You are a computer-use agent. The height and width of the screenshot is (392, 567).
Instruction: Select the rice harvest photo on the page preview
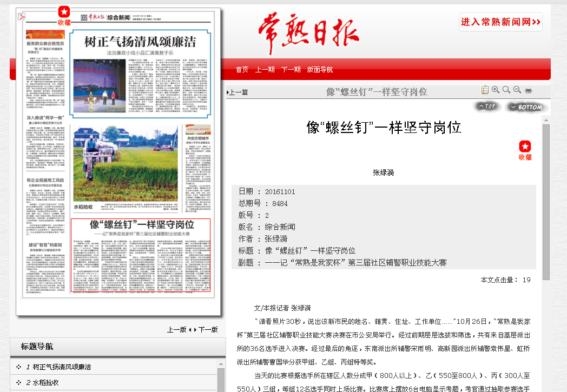[126, 163]
